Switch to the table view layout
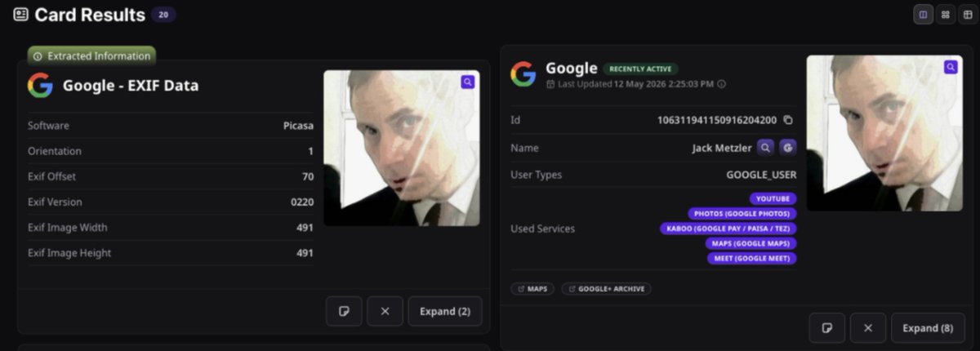The width and height of the screenshot is (980, 351). point(968,15)
